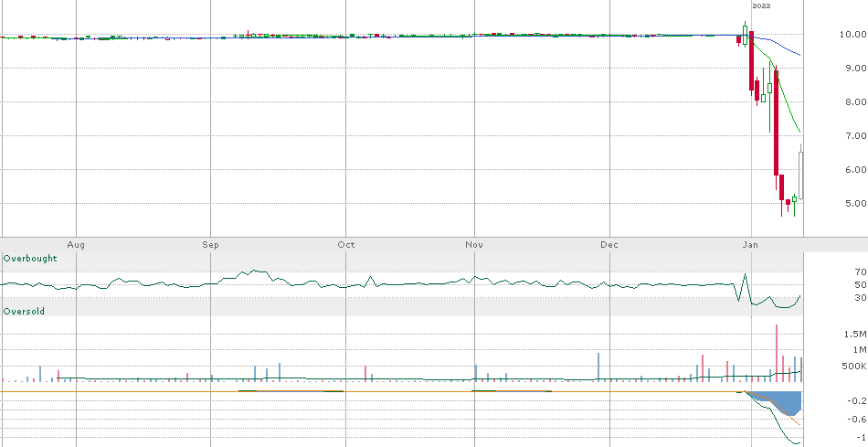
Task: Click the Jan month label on time axis
Action: [751, 244]
